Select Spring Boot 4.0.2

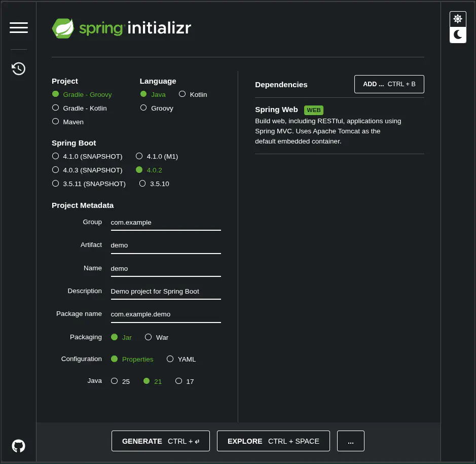pos(149,170)
